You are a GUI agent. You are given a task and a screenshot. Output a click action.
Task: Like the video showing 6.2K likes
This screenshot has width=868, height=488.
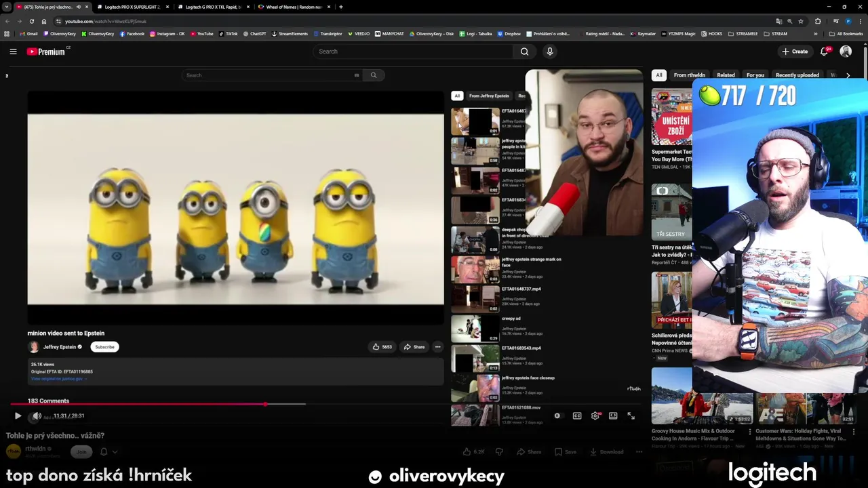(474, 451)
